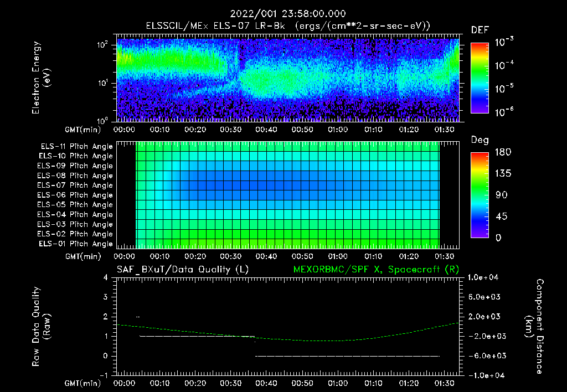Image resolution: width=567 pixels, height=392 pixels.
Task: Click the 180 value on the Deg scale
Action: [503, 152]
